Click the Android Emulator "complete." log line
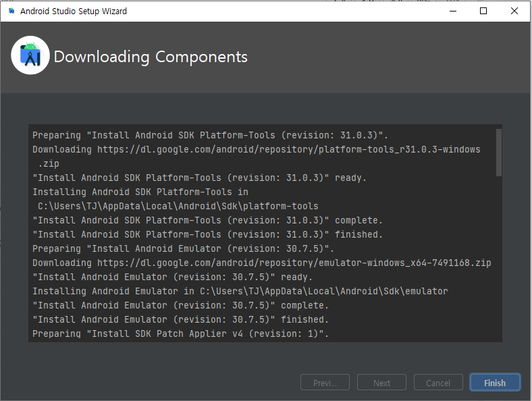 (x=180, y=306)
